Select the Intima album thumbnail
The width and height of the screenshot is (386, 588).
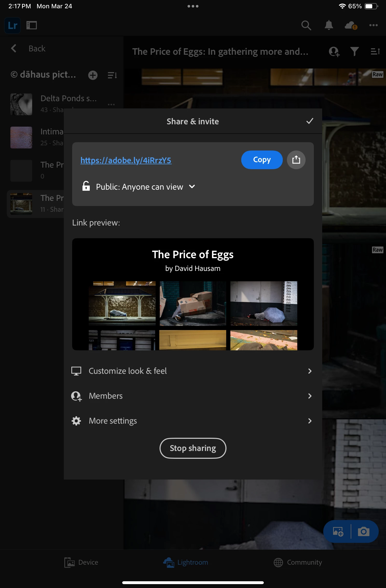pyautogui.click(x=21, y=138)
